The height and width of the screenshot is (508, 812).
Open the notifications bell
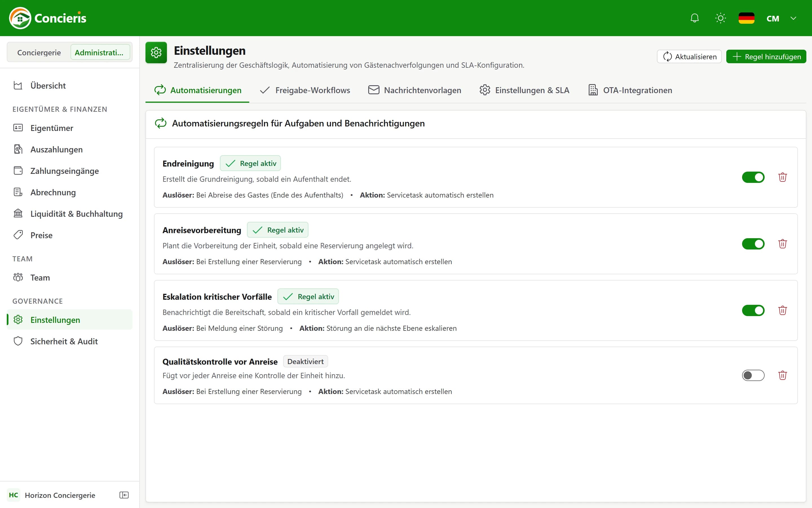click(694, 18)
